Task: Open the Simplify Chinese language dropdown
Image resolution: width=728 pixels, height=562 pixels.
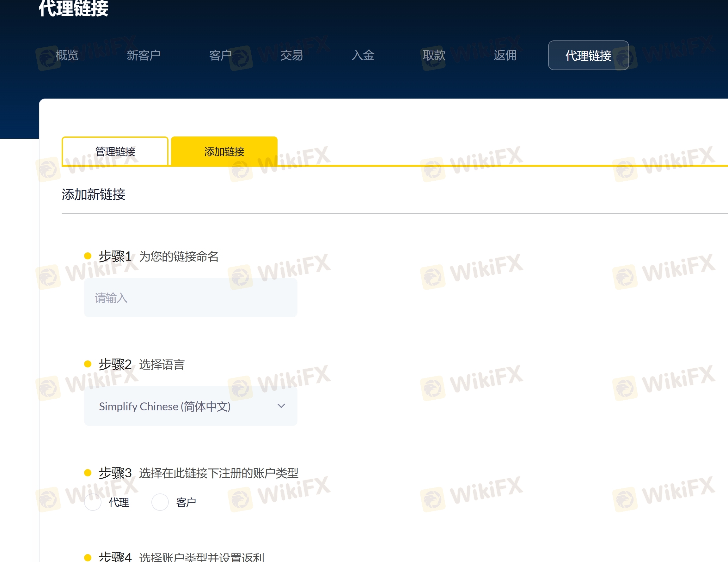Action: click(x=191, y=406)
